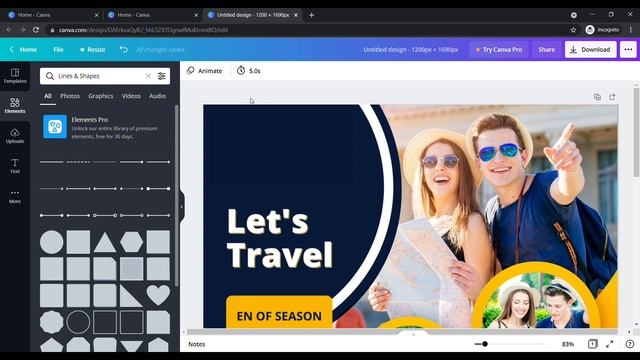Click Try Canva Pro button
This screenshot has width=640, height=360.
point(499,49)
